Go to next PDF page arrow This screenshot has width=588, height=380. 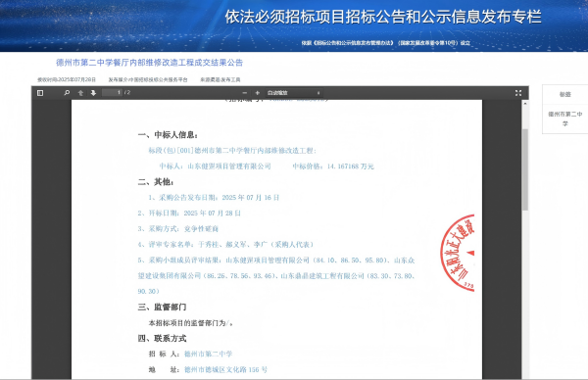(x=93, y=93)
